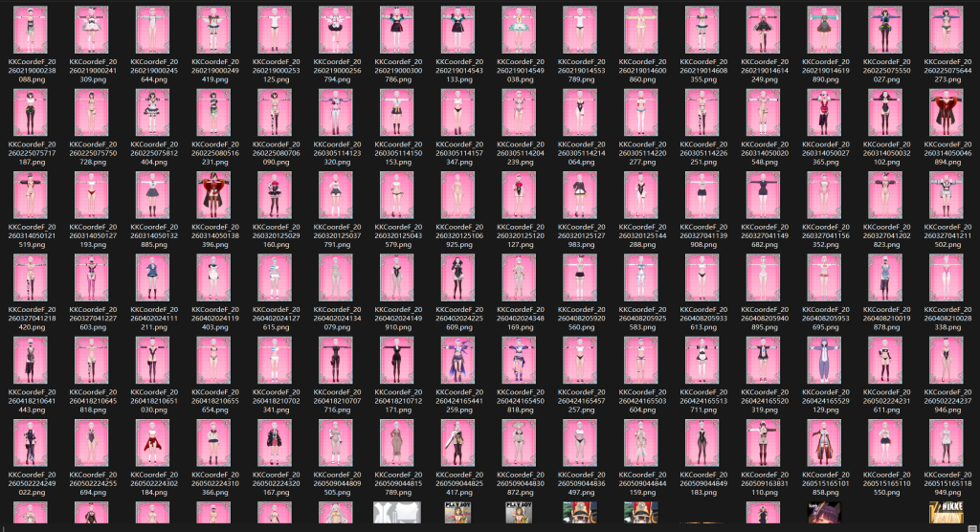Open the KKCoordeF_20260219000241309.png thumbnail
The height and width of the screenshot is (532, 980).
[92, 30]
